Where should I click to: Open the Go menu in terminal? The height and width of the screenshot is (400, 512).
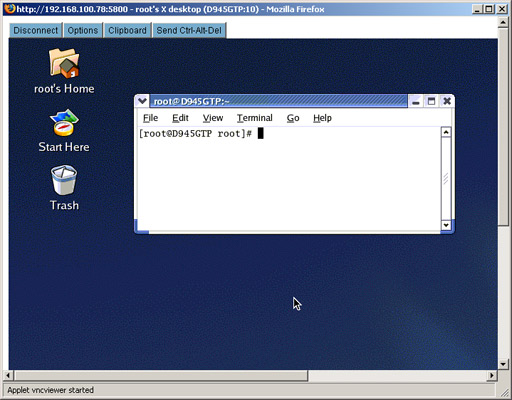(x=293, y=118)
